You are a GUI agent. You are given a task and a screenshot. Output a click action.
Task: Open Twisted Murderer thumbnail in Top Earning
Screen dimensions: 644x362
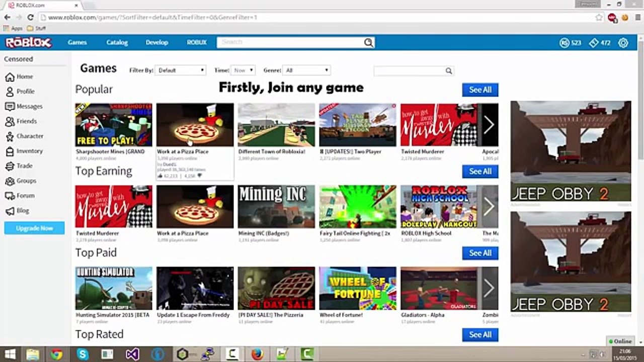pos(114,207)
